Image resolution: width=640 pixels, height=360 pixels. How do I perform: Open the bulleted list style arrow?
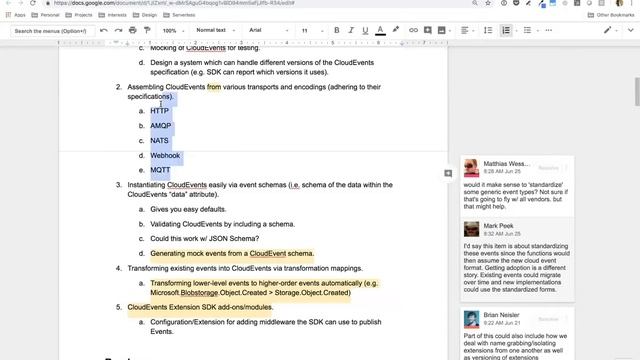coord(538,31)
